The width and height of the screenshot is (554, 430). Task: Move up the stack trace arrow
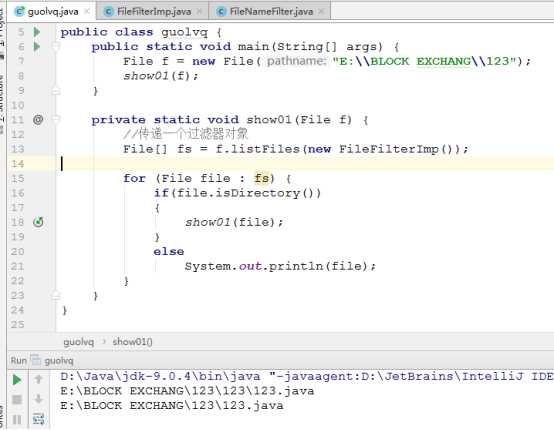coord(39,379)
